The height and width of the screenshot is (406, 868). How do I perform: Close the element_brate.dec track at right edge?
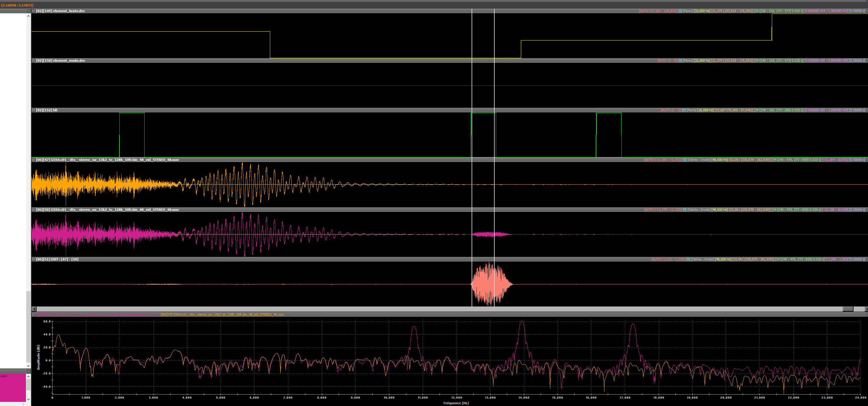[x=867, y=11]
